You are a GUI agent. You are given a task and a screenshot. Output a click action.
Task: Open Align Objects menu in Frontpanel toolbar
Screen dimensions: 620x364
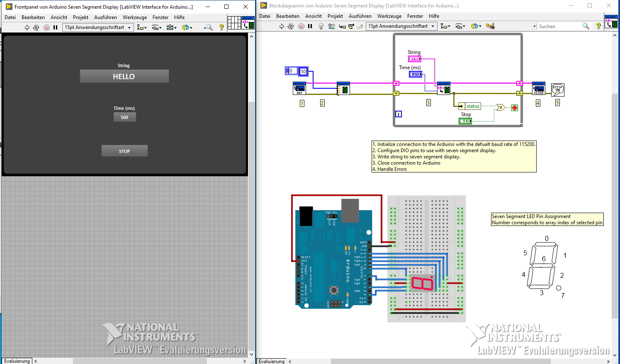[x=142, y=27]
